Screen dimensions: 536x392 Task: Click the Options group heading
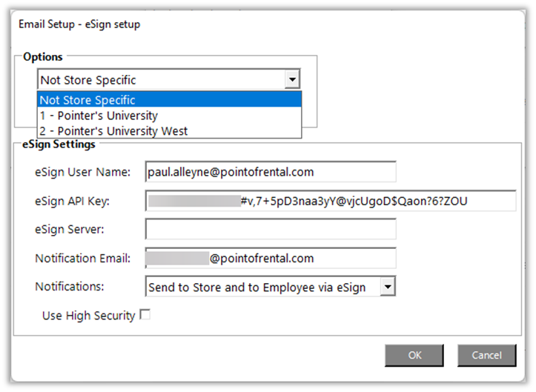point(43,56)
